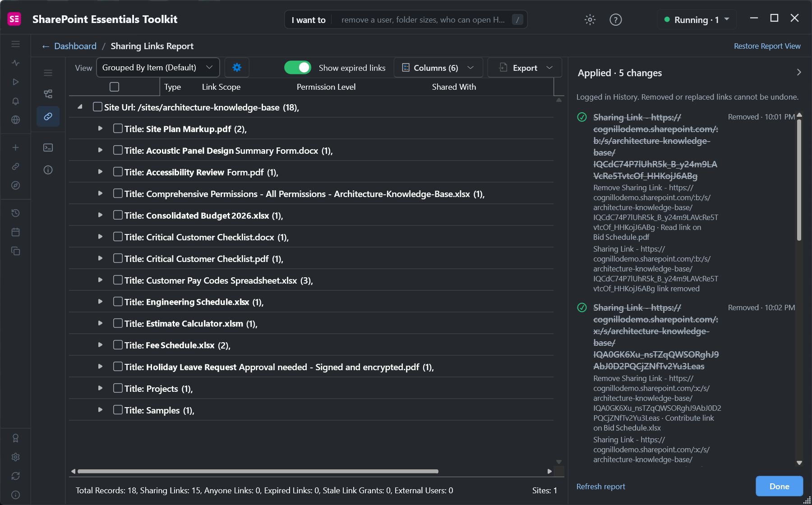Image resolution: width=812 pixels, height=505 pixels.
Task: Open the settings gear in bottom sidebar
Action: [x=16, y=457]
